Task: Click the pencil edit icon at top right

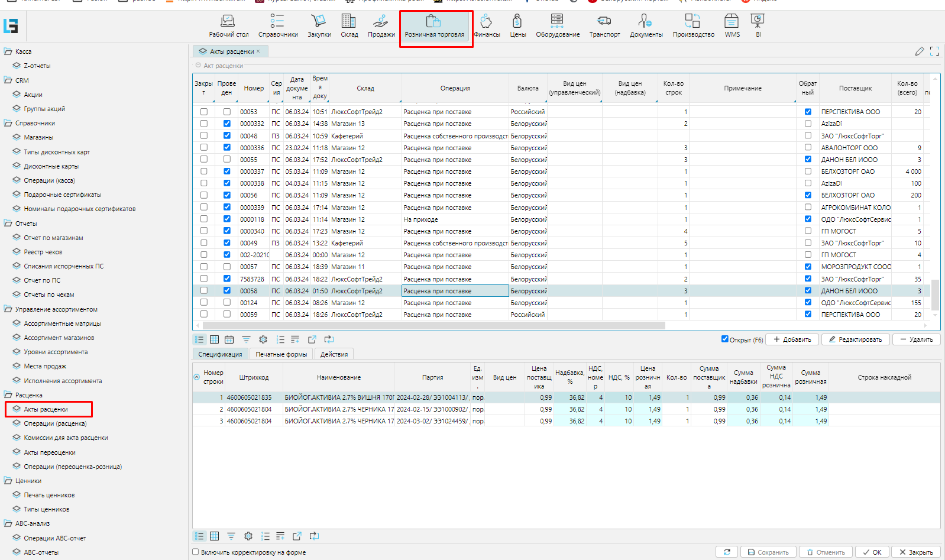Action: [x=919, y=51]
